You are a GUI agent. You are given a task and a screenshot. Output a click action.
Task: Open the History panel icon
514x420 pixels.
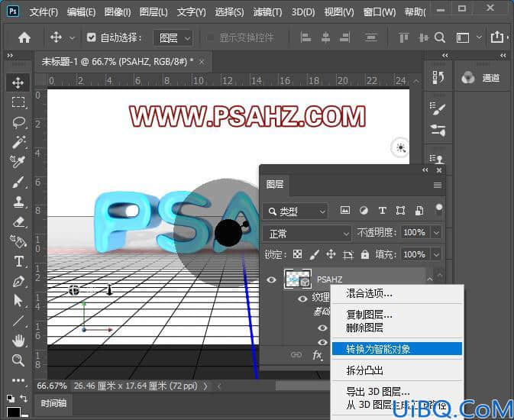click(x=438, y=78)
